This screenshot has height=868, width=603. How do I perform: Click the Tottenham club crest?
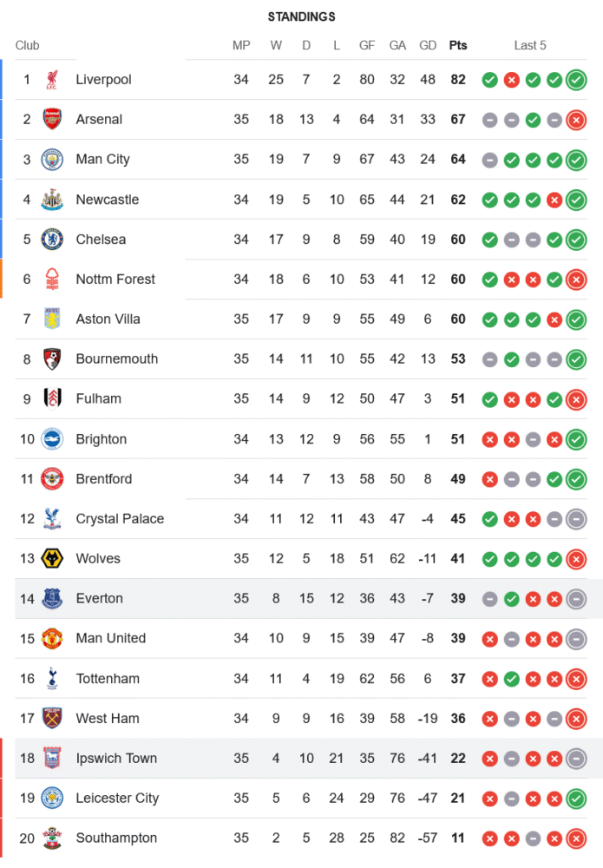coord(52,679)
